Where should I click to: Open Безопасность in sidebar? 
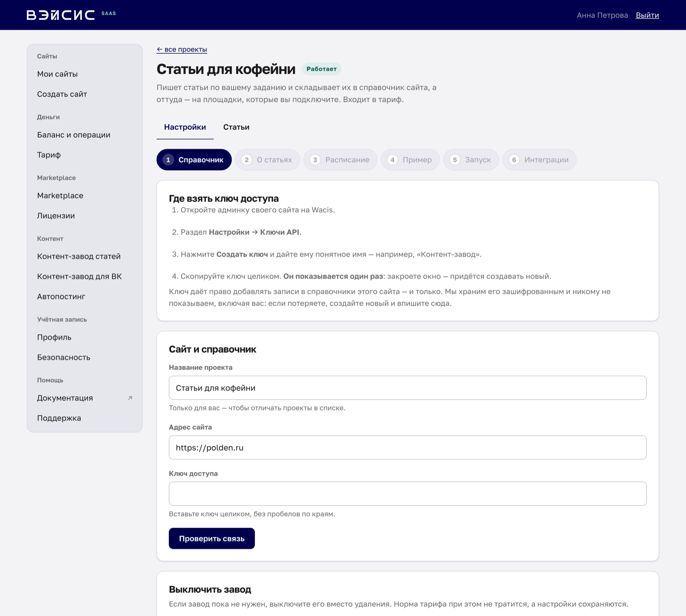[85, 357]
